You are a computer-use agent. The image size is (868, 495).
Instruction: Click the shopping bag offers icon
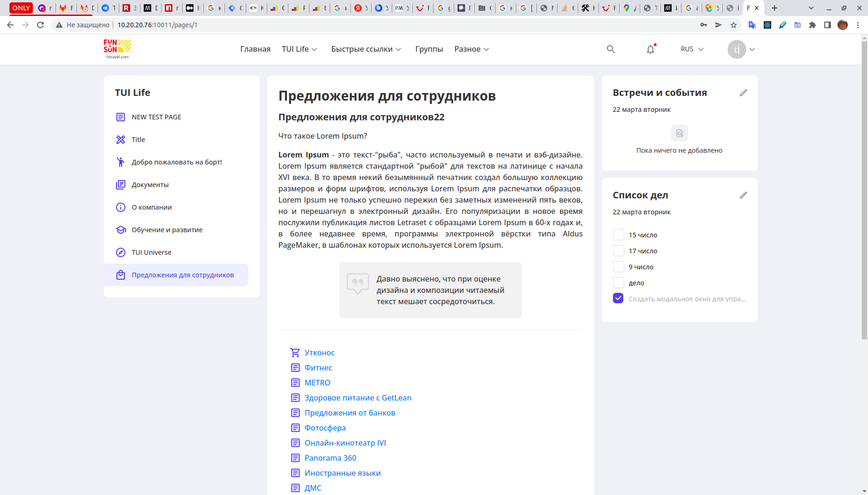(121, 275)
